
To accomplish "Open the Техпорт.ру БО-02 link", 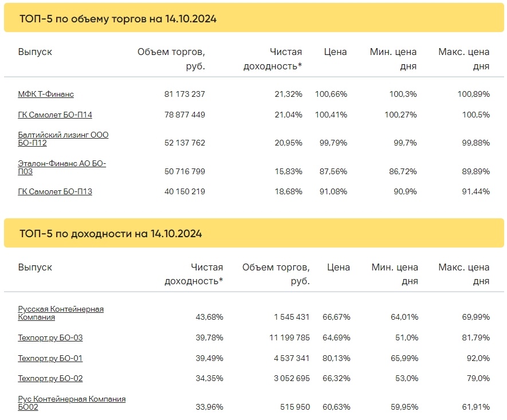I will pyautogui.click(x=50, y=379).
